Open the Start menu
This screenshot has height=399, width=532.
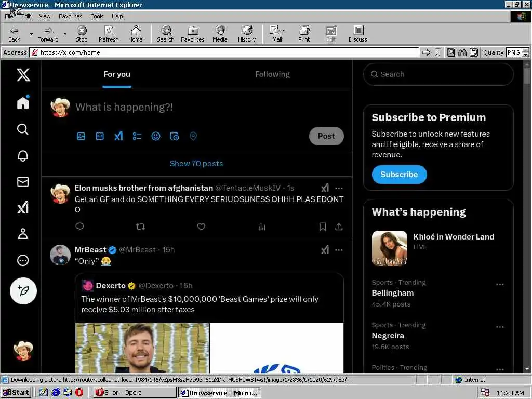pyautogui.click(x=16, y=393)
